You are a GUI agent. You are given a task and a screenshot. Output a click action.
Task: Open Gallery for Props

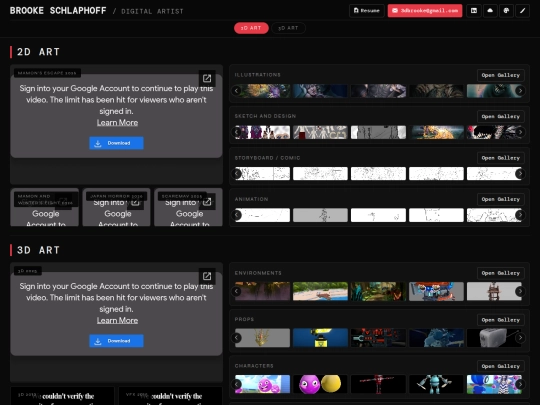[x=501, y=320]
